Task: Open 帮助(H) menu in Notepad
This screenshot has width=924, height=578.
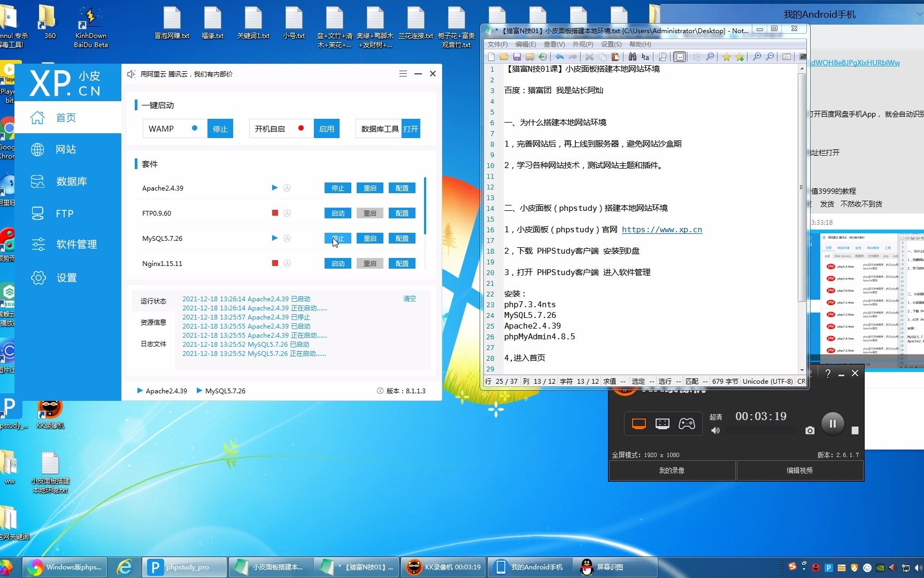Action: pyautogui.click(x=640, y=44)
